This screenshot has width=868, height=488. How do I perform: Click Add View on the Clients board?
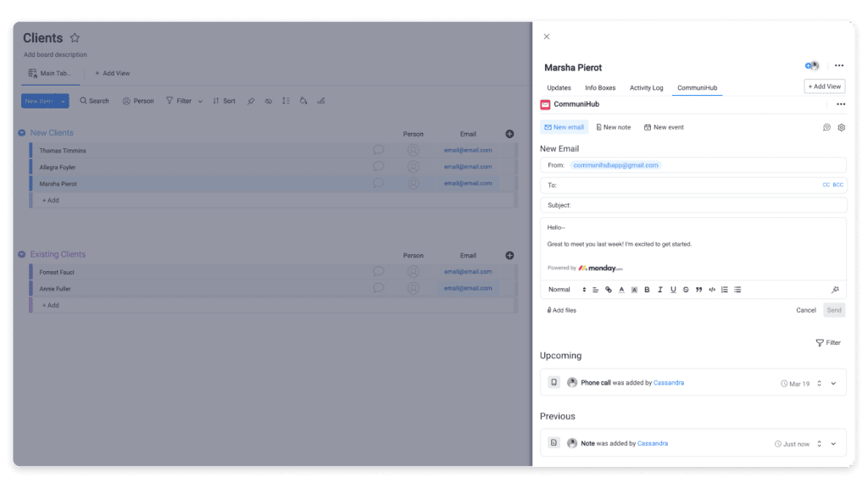[x=113, y=73]
